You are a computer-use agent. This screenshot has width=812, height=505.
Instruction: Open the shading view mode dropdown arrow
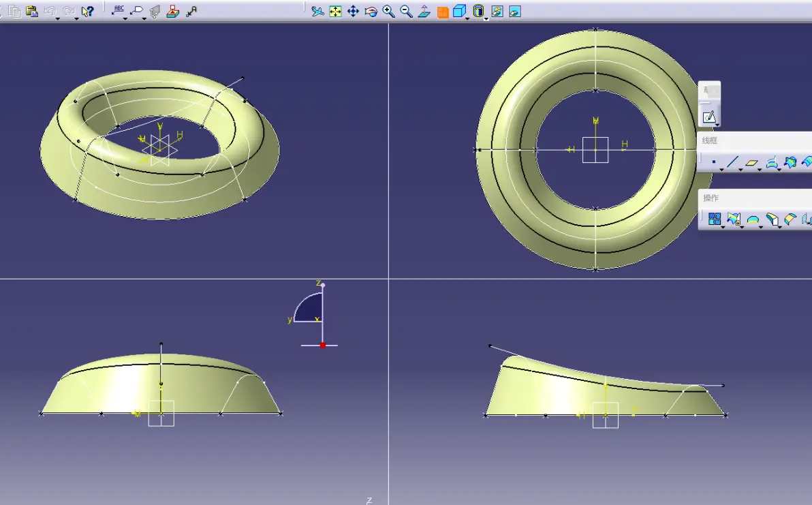pyautogui.click(x=486, y=18)
